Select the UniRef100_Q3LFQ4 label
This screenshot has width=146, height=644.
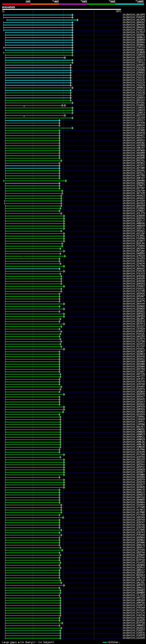(134, 191)
